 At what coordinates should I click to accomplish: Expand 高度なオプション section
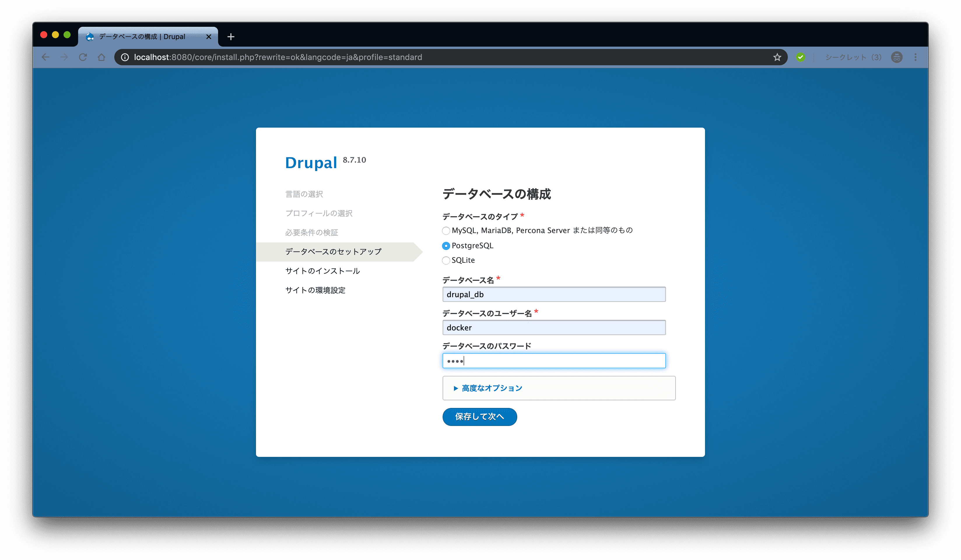click(x=492, y=388)
